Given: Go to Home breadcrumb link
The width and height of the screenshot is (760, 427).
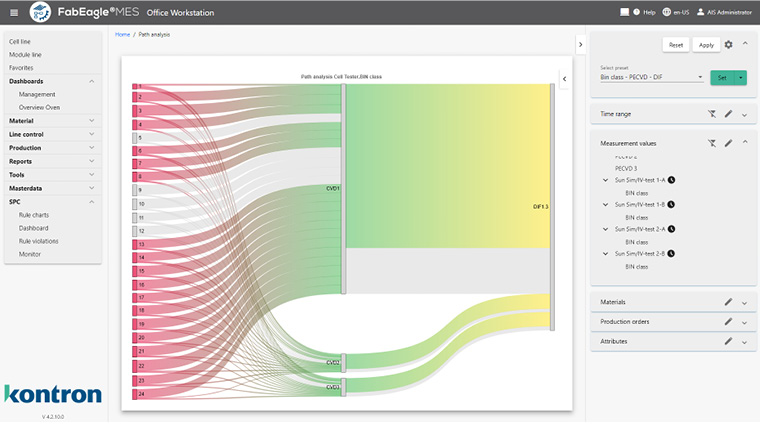Looking at the screenshot, I should [122, 34].
